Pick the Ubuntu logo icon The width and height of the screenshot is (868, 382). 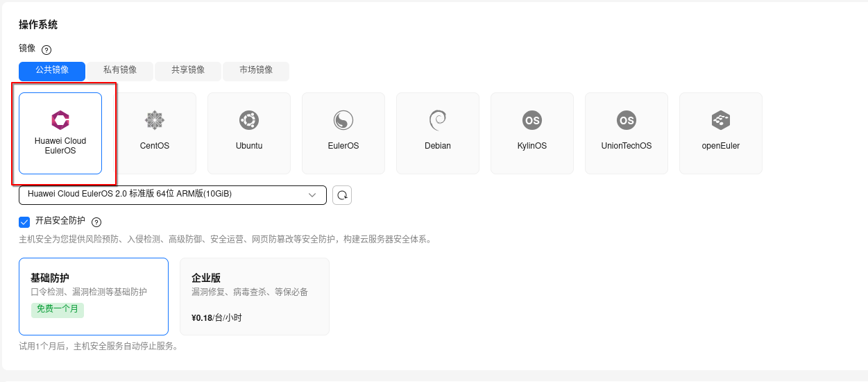tap(249, 120)
